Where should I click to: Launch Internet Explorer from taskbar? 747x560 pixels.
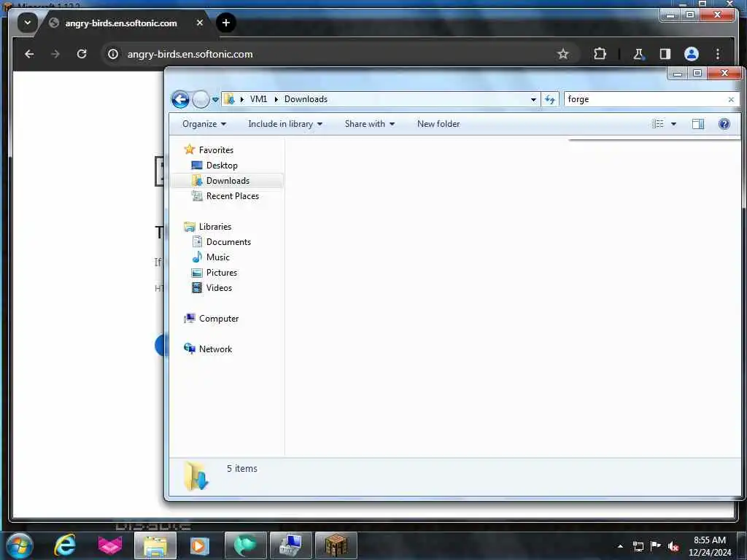[65, 545]
